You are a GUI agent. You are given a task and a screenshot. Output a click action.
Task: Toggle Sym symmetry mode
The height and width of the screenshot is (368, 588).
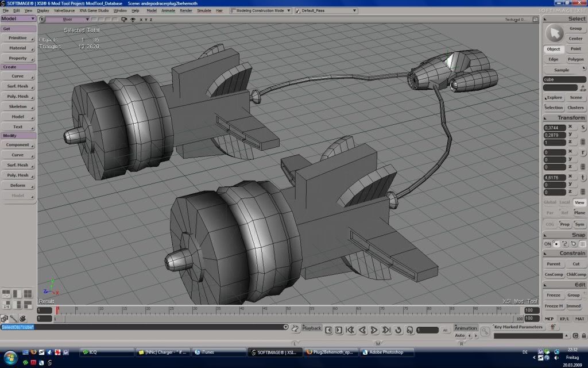tap(580, 224)
